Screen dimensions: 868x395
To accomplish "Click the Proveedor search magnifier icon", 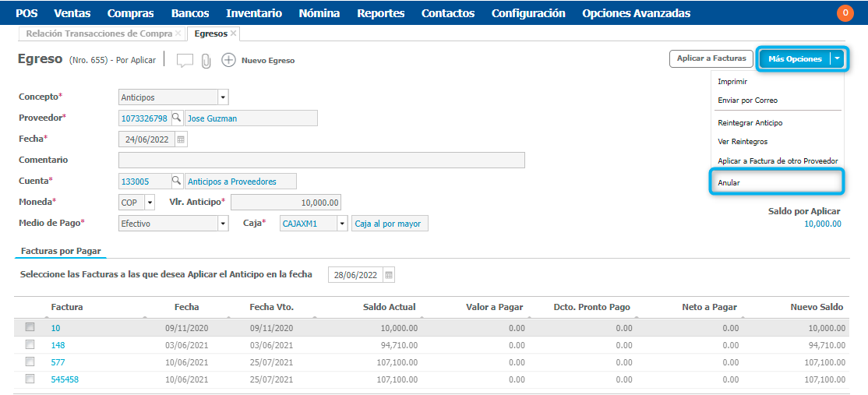I will tap(177, 118).
